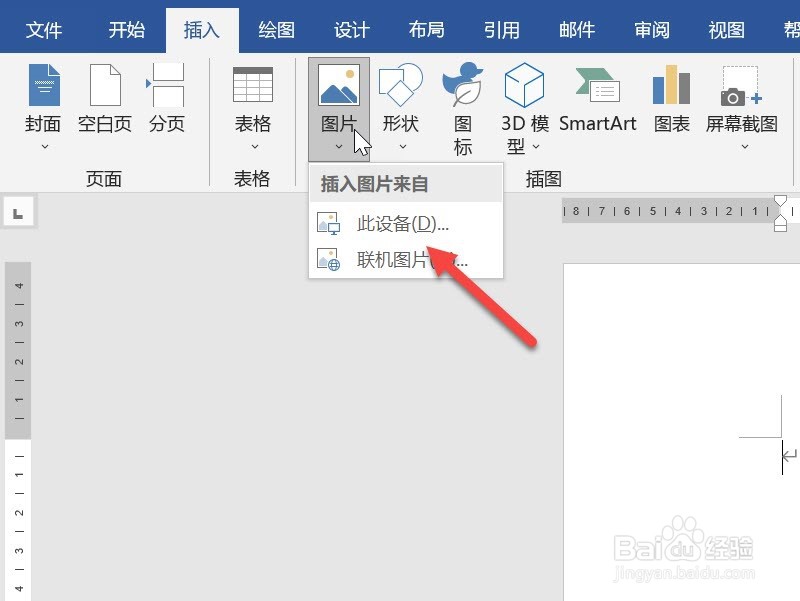
Task: Open the Shapes gallery (形状)
Action: [401, 100]
